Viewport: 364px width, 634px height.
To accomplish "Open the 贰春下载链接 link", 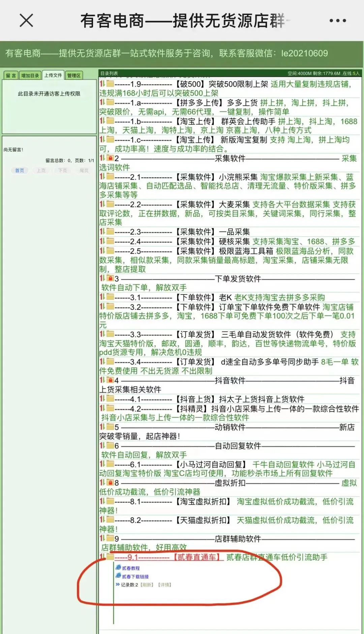I will coord(135,577).
